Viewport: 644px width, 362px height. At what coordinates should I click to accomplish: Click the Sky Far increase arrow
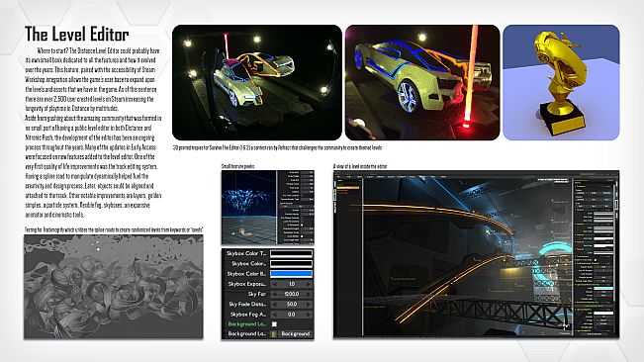tap(309, 295)
